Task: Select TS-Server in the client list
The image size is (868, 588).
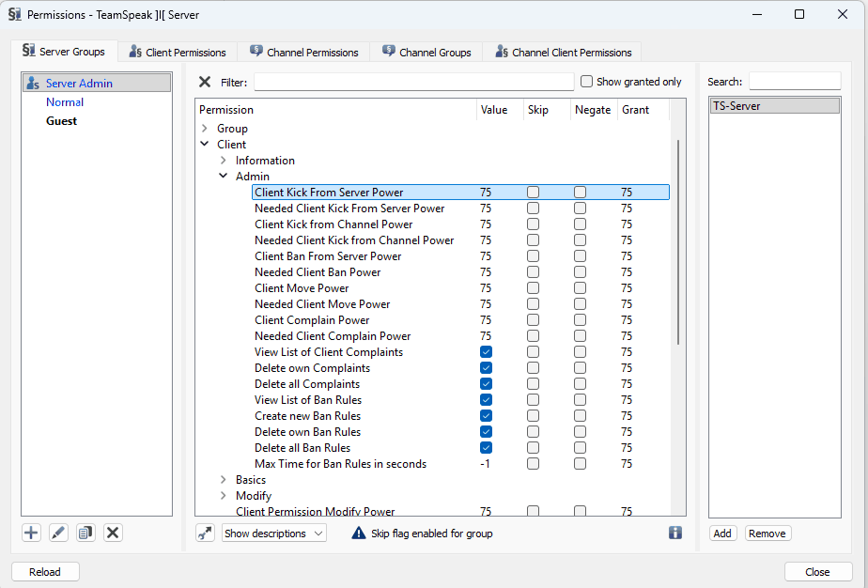Action: [x=775, y=106]
